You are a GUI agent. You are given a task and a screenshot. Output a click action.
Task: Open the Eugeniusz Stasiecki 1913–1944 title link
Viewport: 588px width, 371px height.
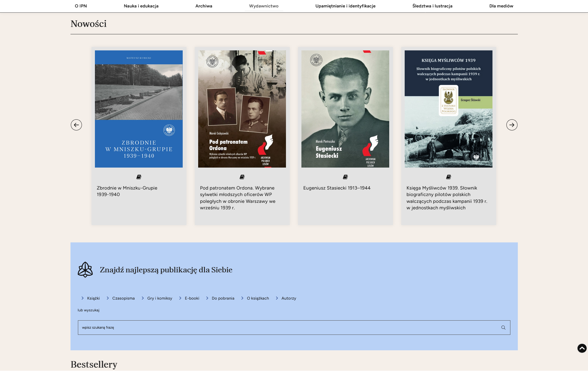point(337,188)
